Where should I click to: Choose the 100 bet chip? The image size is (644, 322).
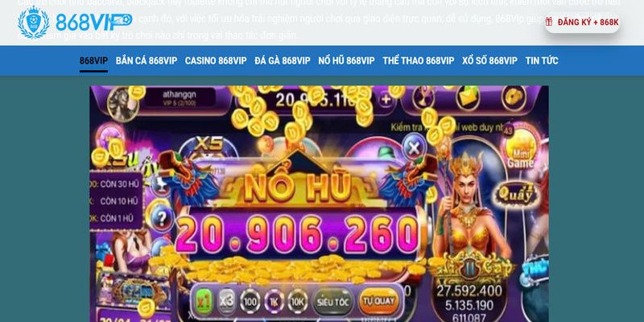250,302
